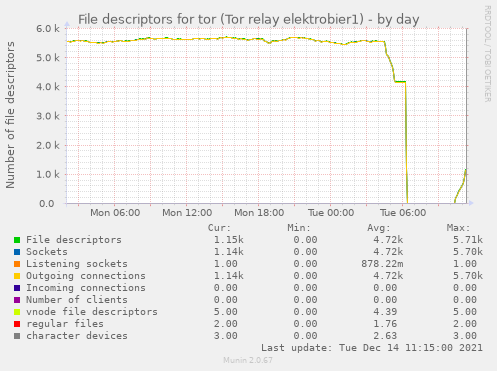
Task: Click the Max column header
Action: pos(458,228)
